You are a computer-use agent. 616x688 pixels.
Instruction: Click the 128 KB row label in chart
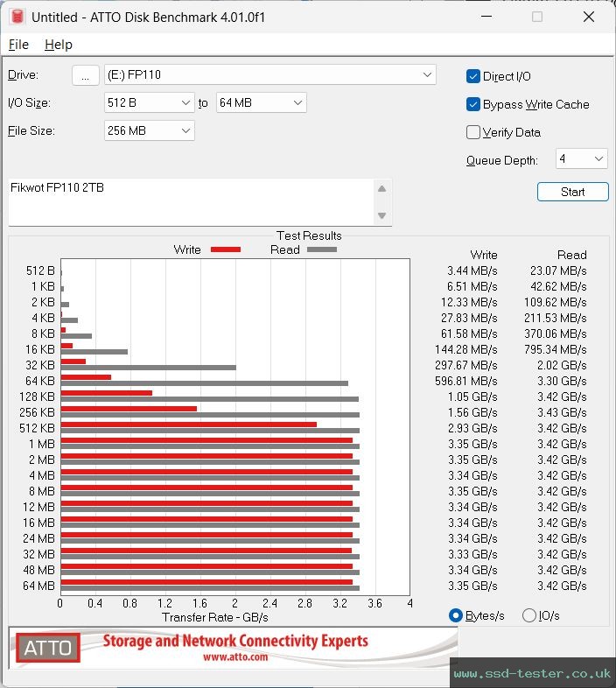[37, 397]
